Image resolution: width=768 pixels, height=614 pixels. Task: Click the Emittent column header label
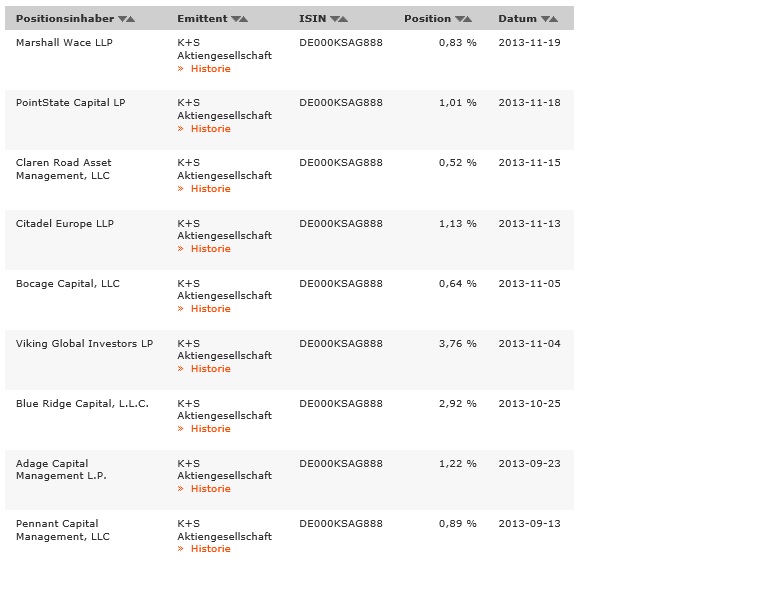click(202, 19)
